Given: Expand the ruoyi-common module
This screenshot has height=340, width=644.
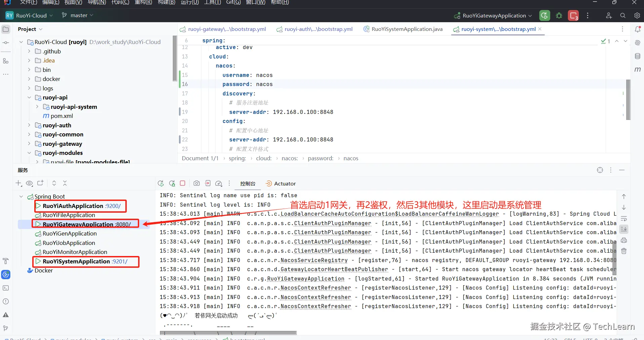Looking at the screenshot, I should pos(29,134).
